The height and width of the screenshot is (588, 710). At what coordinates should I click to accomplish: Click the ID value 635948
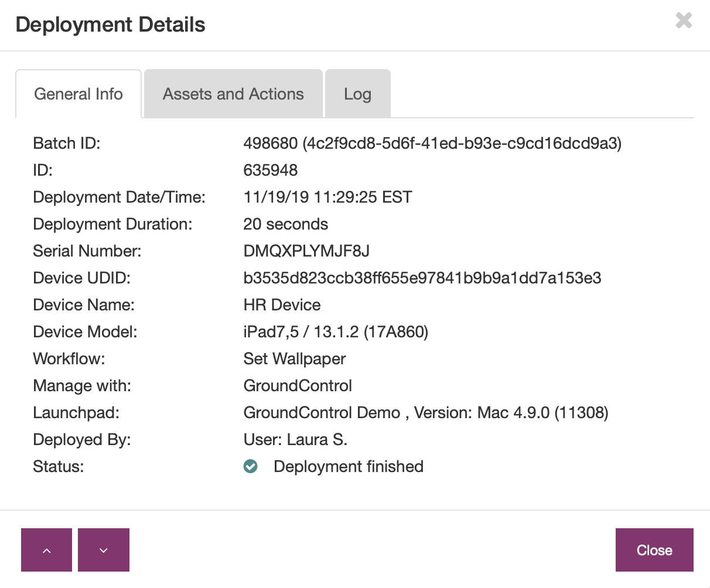(271, 170)
